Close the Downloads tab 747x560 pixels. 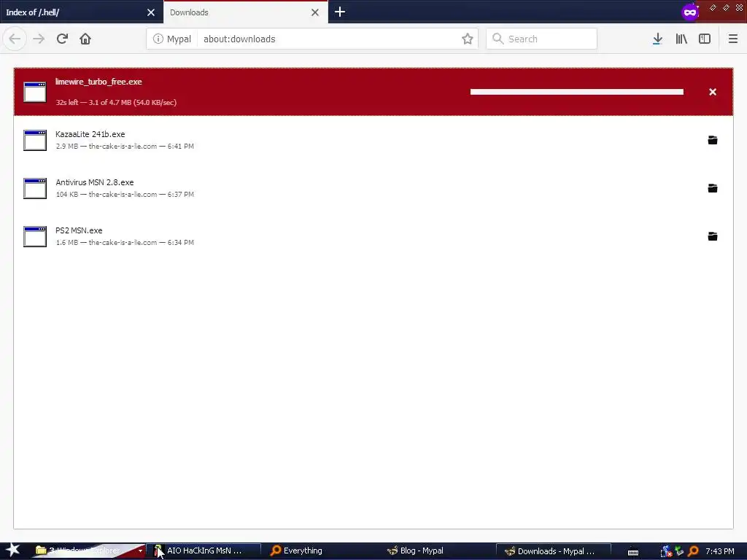(x=315, y=12)
